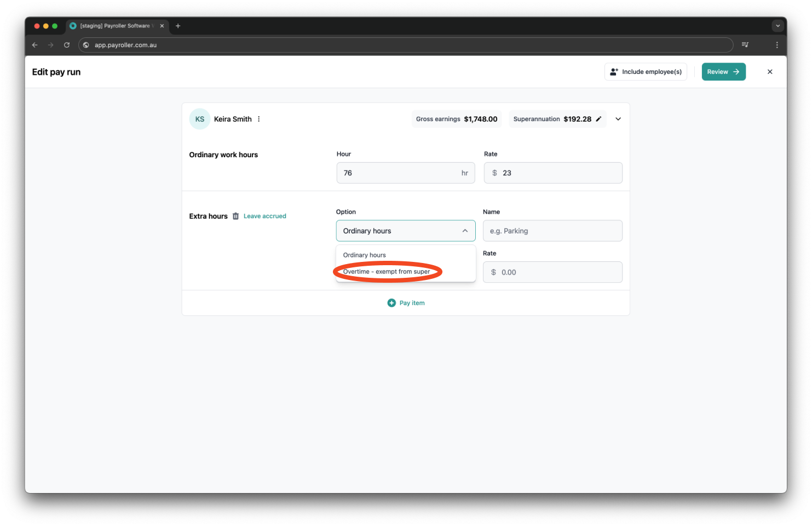Click the plus icon next to Pay item
Screen dimensions: 812x526
pyautogui.click(x=391, y=302)
